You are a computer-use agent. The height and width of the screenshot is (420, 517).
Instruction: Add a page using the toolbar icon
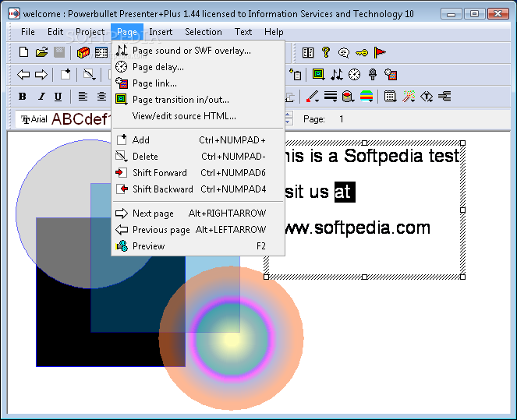click(x=66, y=75)
